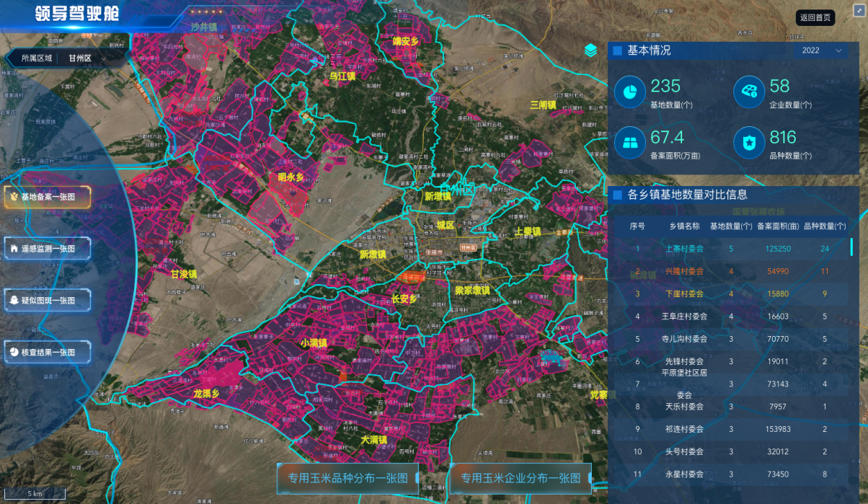Click the 乡镇名称 column header

pos(684,226)
